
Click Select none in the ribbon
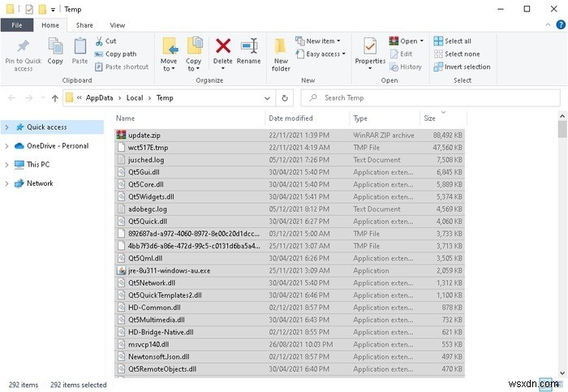(457, 54)
